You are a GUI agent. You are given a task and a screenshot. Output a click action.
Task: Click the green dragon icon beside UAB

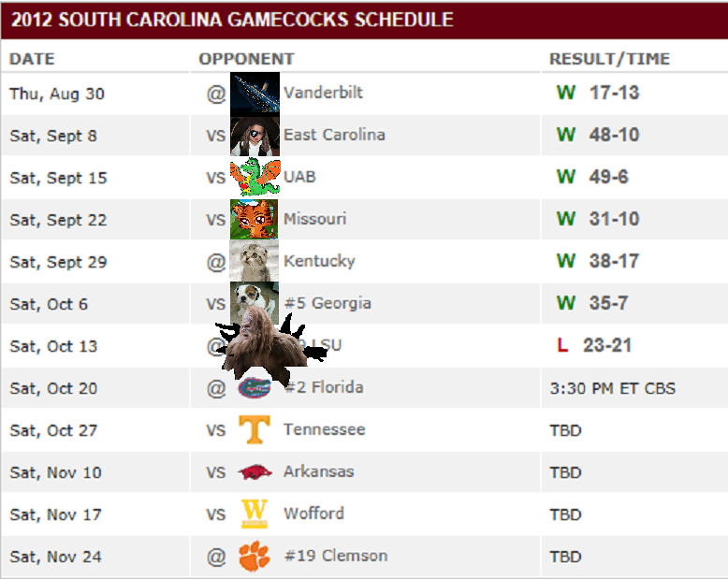tap(255, 177)
